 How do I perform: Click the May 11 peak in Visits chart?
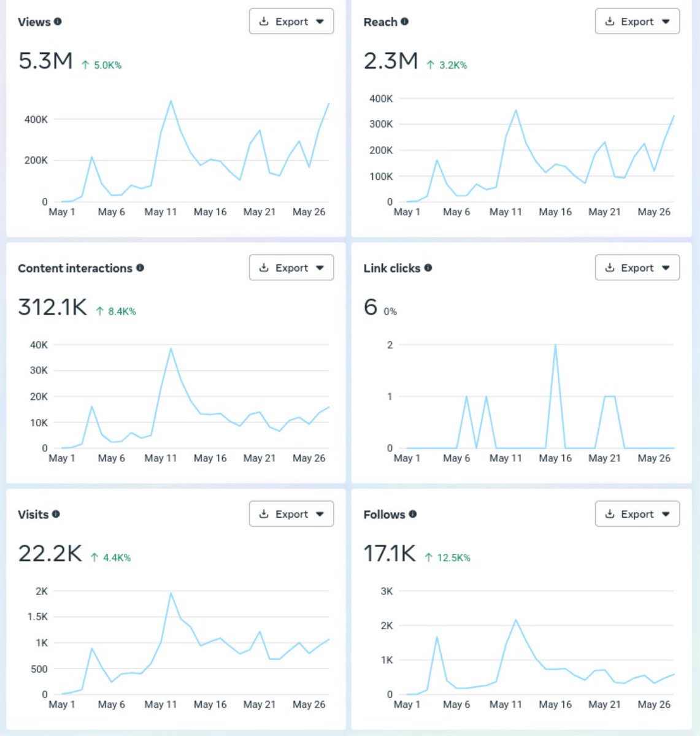click(171, 593)
